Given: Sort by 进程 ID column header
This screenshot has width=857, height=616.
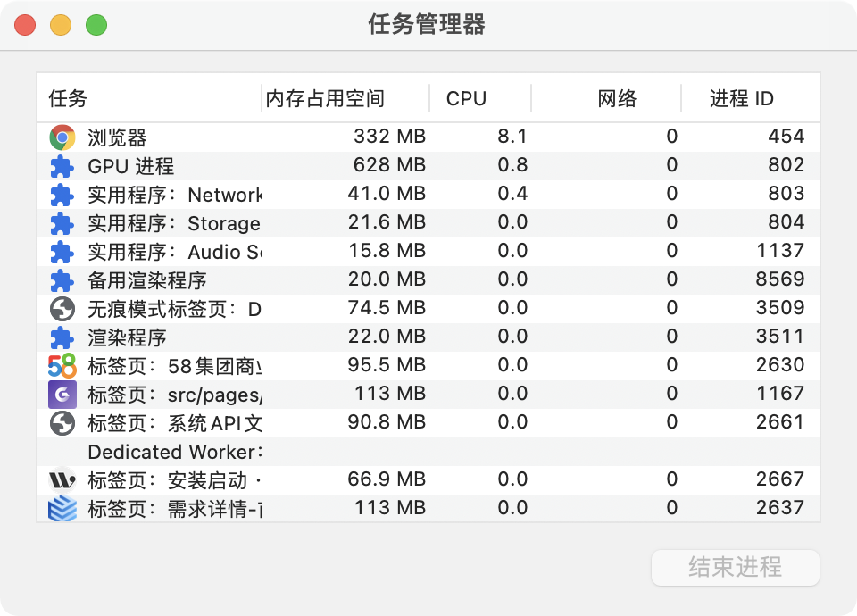Looking at the screenshot, I should (741, 98).
